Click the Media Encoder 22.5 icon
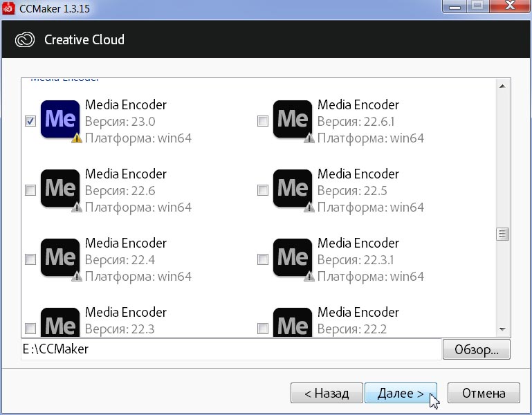The height and width of the screenshot is (415, 532). [292, 188]
